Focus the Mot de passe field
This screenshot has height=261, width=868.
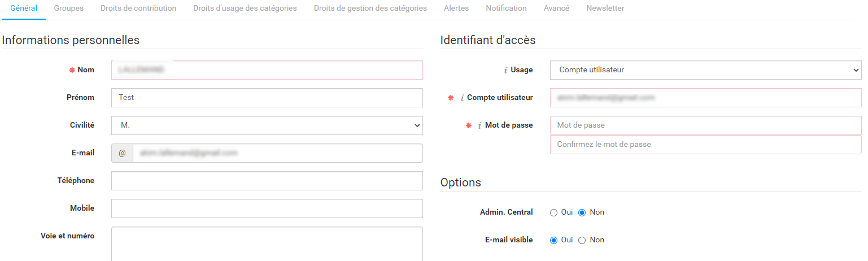(706, 125)
